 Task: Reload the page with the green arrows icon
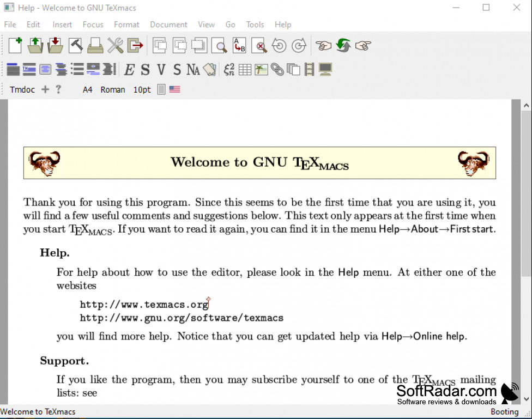(343, 45)
